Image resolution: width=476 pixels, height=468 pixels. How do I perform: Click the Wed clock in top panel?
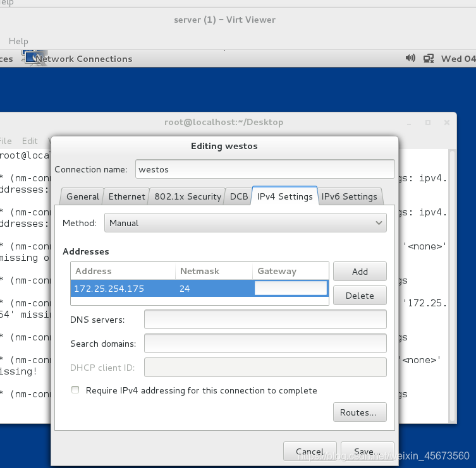(458, 59)
